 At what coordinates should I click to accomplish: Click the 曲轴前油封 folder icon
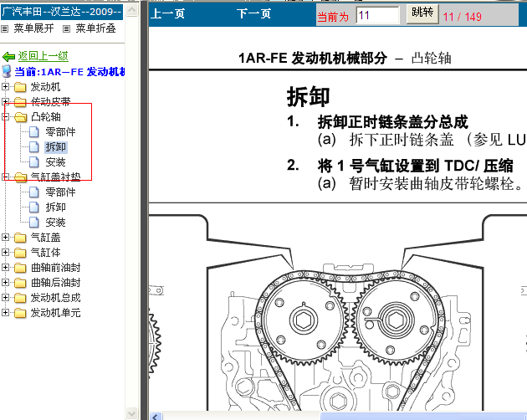point(20,268)
